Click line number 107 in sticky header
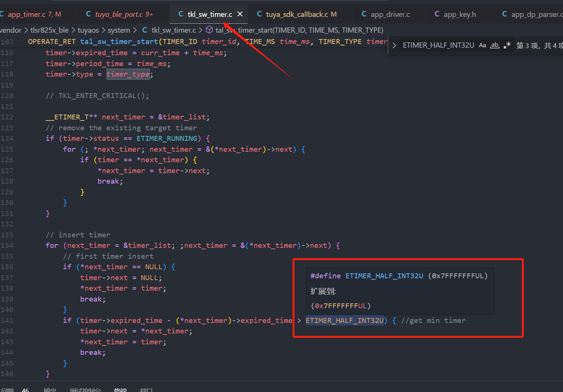The height and width of the screenshot is (392, 563). 7,42
